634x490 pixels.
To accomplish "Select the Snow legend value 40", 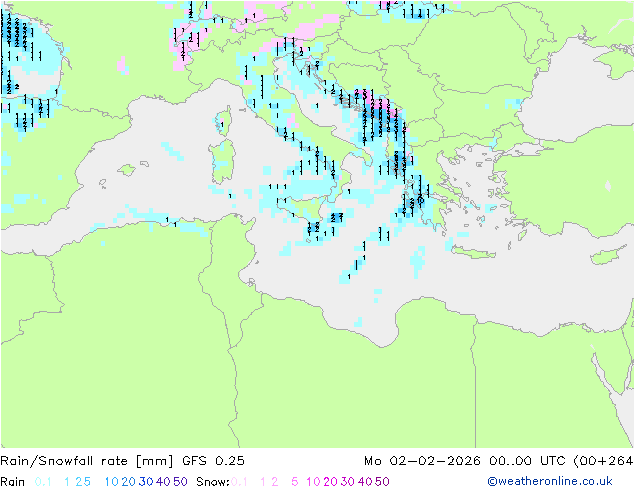I will point(365,482).
